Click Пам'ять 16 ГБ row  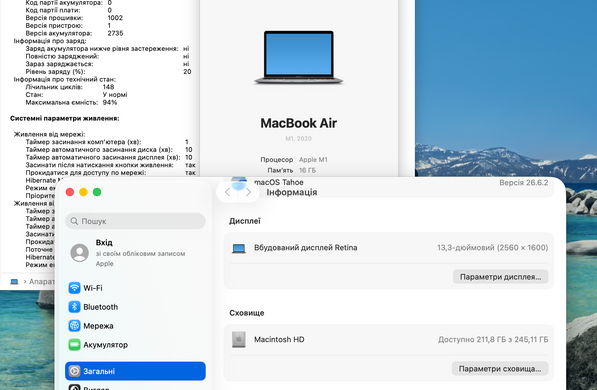click(x=292, y=170)
